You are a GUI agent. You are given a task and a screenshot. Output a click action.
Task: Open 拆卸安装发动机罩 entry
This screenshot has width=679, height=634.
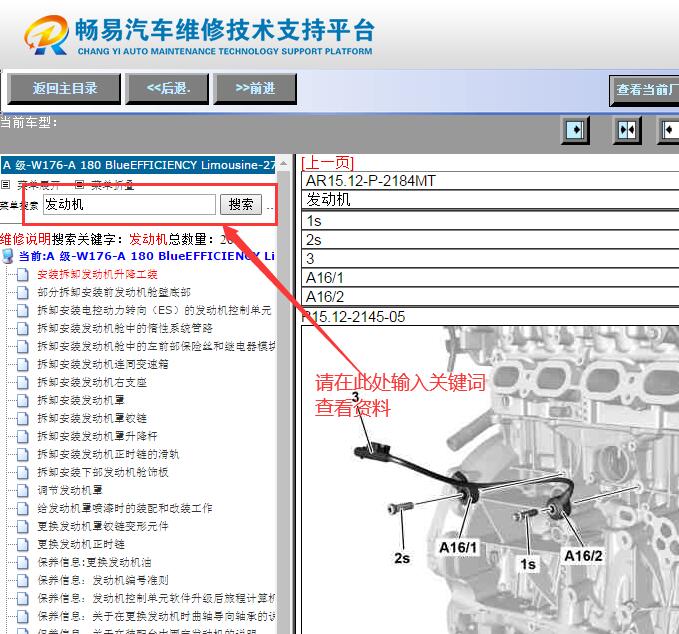pos(81,401)
